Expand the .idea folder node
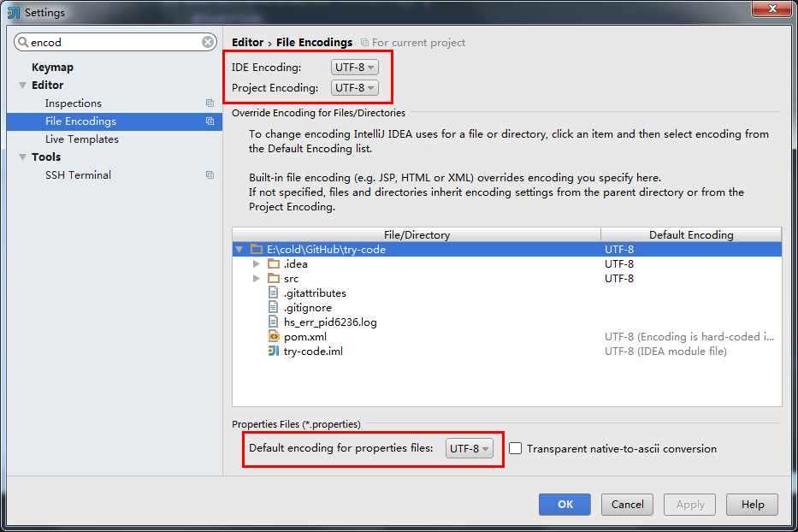The height and width of the screenshot is (532, 798). pyautogui.click(x=257, y=263)
